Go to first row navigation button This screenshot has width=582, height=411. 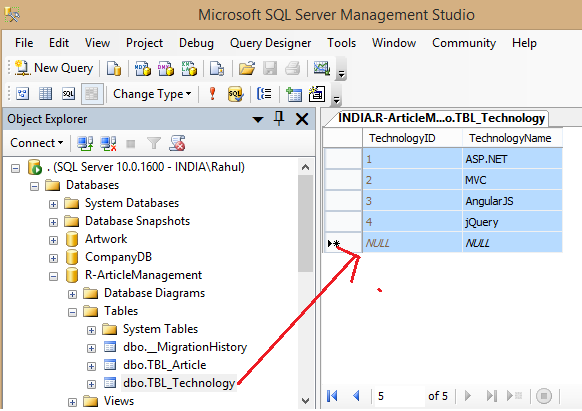[x=333, y=396]
